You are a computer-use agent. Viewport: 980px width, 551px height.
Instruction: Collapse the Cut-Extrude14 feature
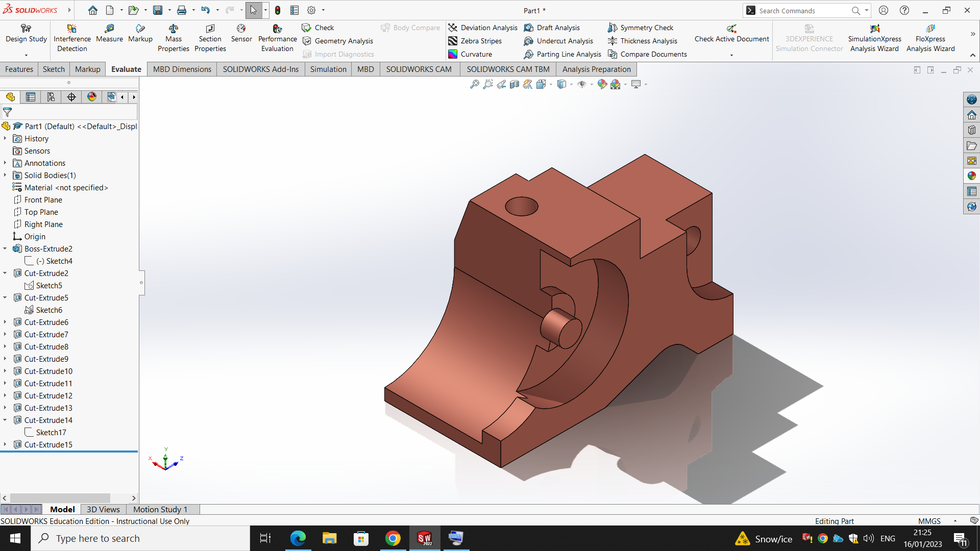(5, 420)
